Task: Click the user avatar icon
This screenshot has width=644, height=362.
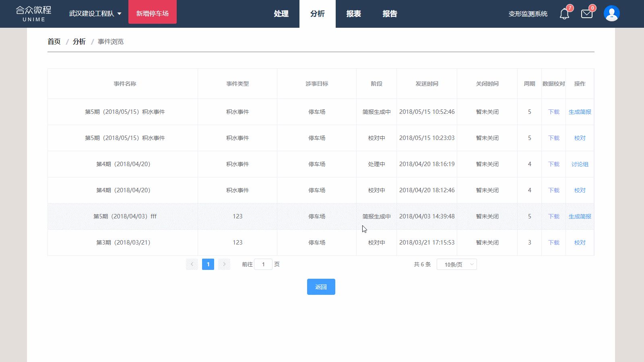Action: click(x=611, y=14)
